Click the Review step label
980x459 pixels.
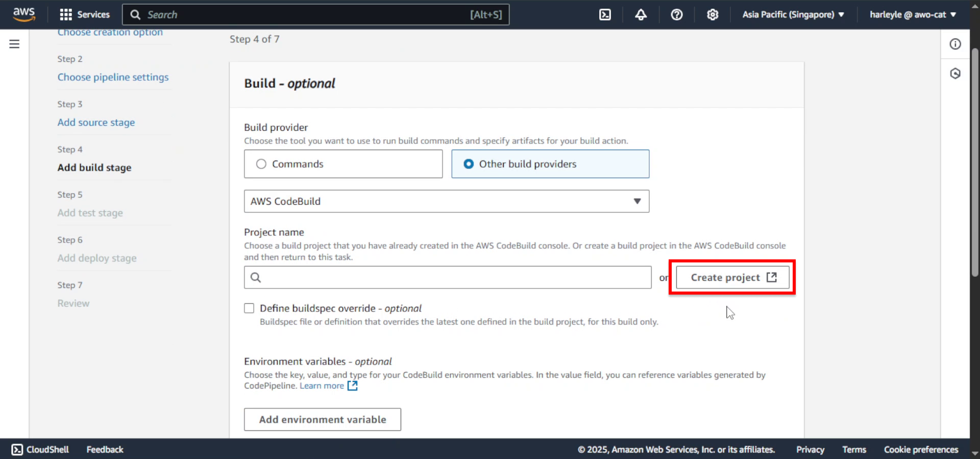coord(73,303)
